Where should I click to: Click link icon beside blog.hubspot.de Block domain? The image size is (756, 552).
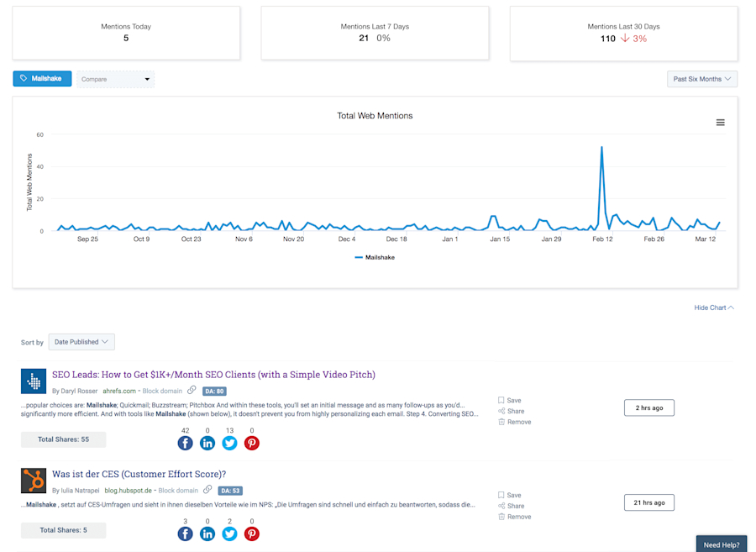click(207, 489)
